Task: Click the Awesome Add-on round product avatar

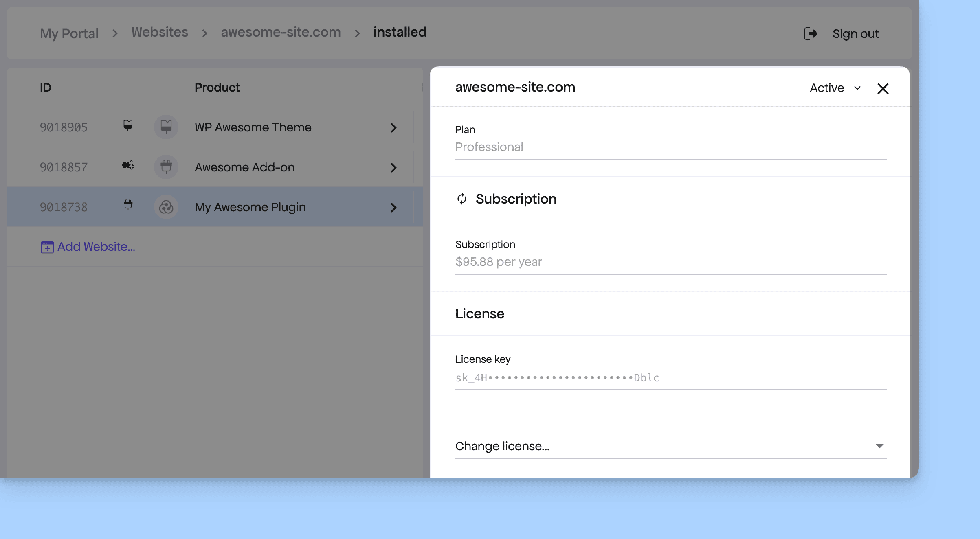Action: coord(166,167)
